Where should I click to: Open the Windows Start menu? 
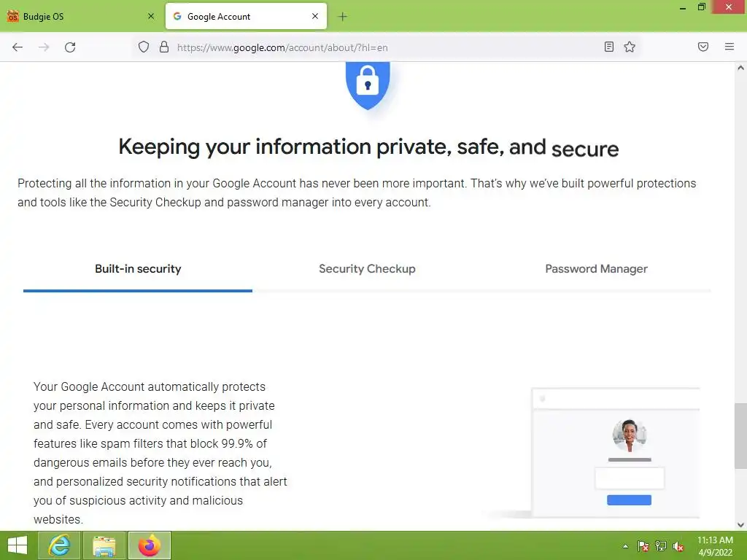pyautogui.click(x=18, y=545)
